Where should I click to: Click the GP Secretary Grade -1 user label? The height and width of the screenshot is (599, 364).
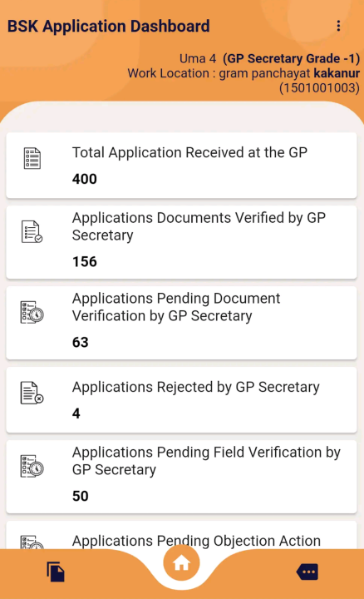point(292,58)
